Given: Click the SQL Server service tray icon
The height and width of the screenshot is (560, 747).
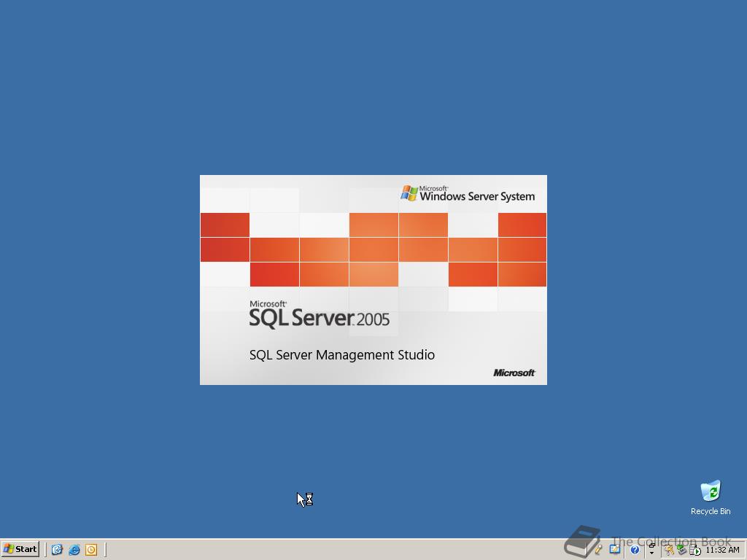Looking at the screenshot, I should tap(694, 550).
